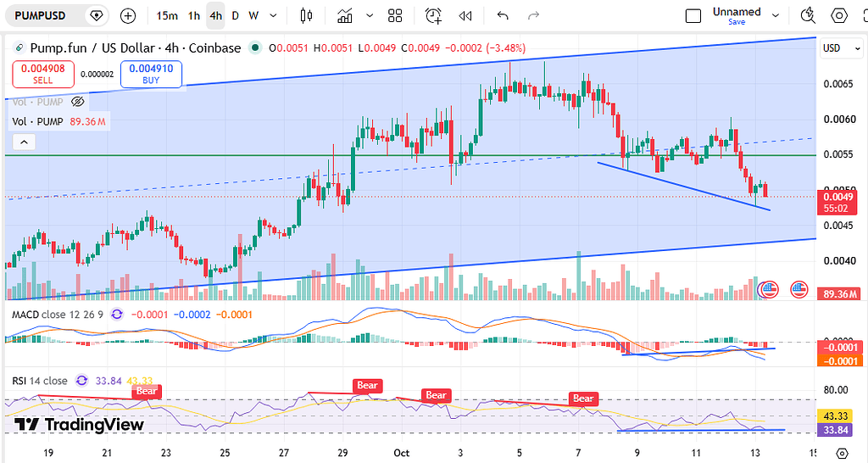
Task: Click the 0.0060 price axis level
Action: [838, 120]
